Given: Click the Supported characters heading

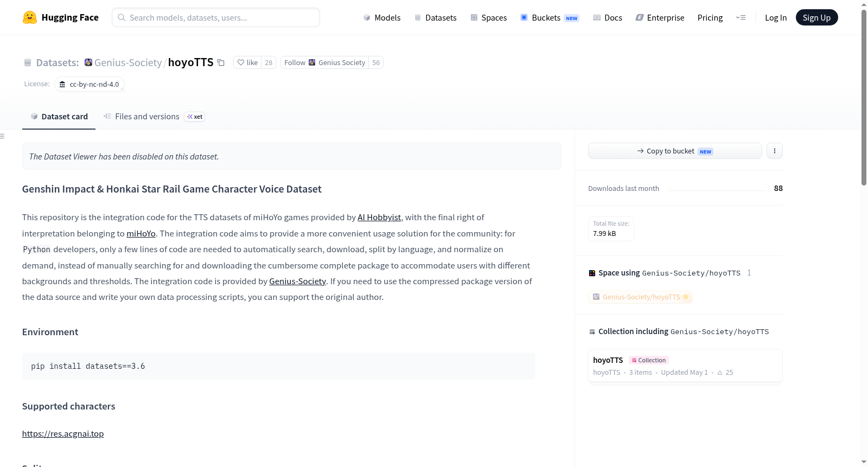Looking at the screenshot, I should click(x=69, y=406).
